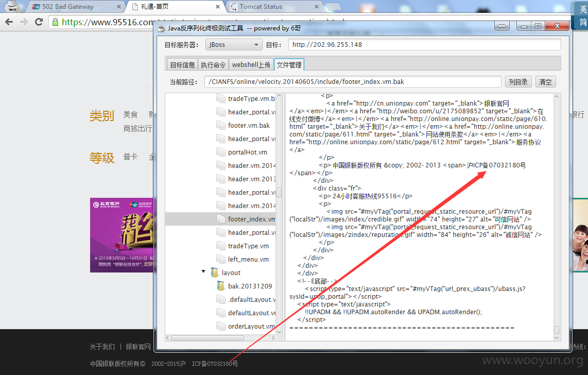Image resolution: width=588 pixels, height=375 pixels.
Task: Click the browser back arrow
Action: 9,22
